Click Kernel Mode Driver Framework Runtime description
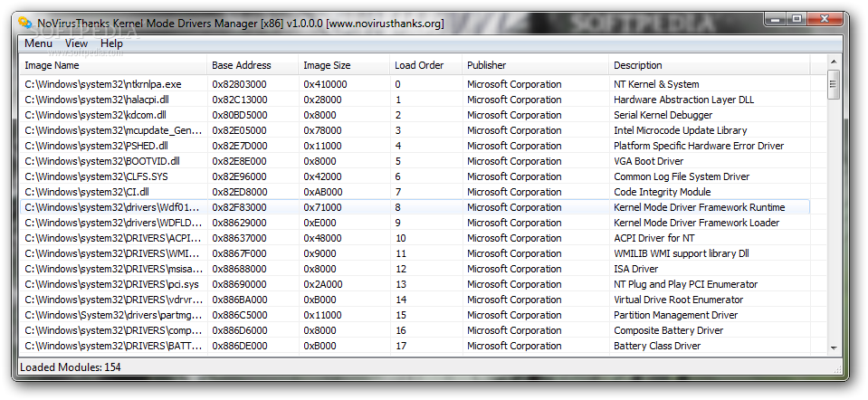Screen dimensions: 868x400 700,207
